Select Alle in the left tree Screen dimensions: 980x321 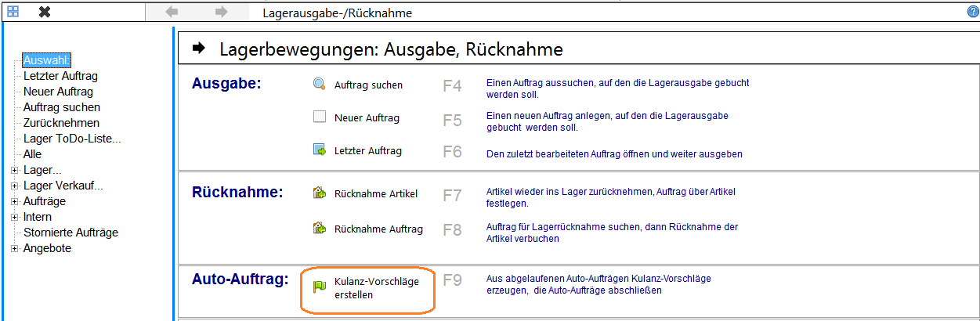[x=32, y=154]
